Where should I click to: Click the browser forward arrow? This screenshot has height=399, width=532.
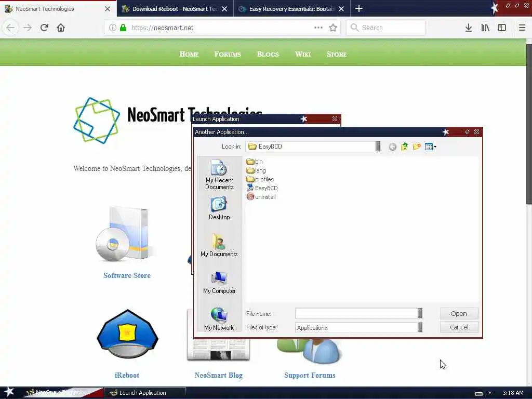pos(28,28)
